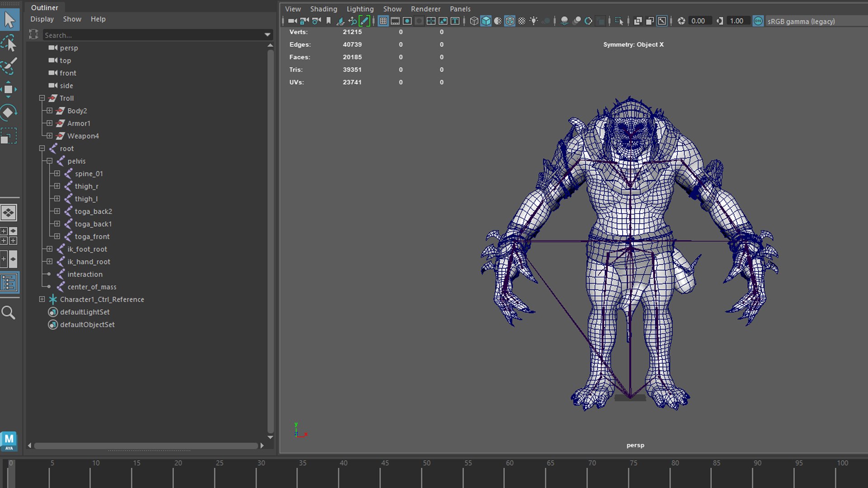
Task: Expand the Troll hierarchy in Outliner
Action: point(42,98)
